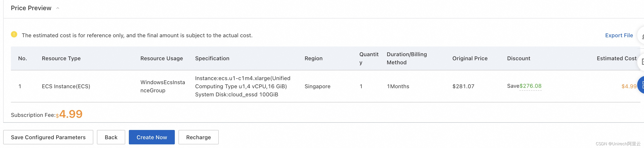The width and height of the screenshot is (644, 148).
Task: Click the top white floating side button
Action: (641, 36)
